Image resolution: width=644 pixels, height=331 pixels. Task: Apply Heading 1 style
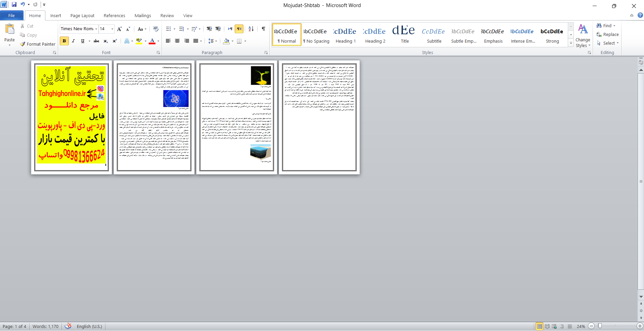pos(346,35)
